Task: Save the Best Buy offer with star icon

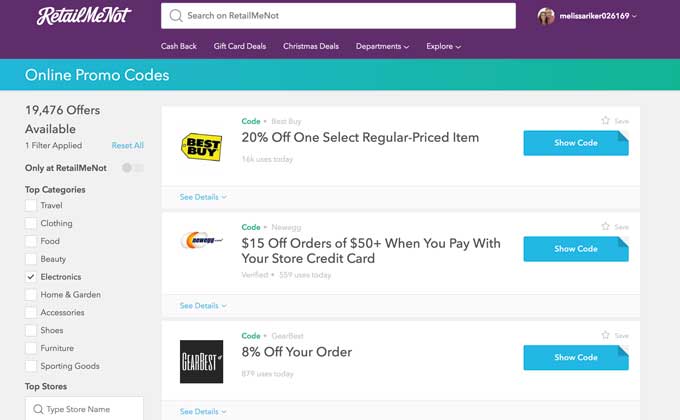Action: 605,121
